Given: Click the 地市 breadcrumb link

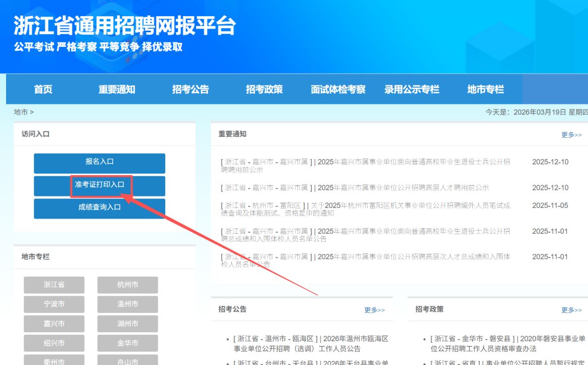Looking at the screenshot, I should click(x=20, y=112).
